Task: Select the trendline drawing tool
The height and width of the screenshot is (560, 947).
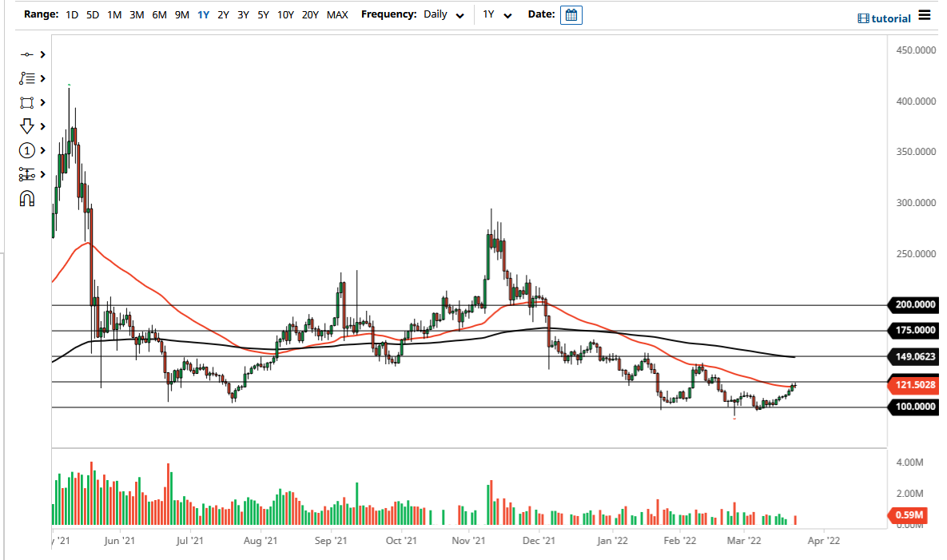Action: 26,54
